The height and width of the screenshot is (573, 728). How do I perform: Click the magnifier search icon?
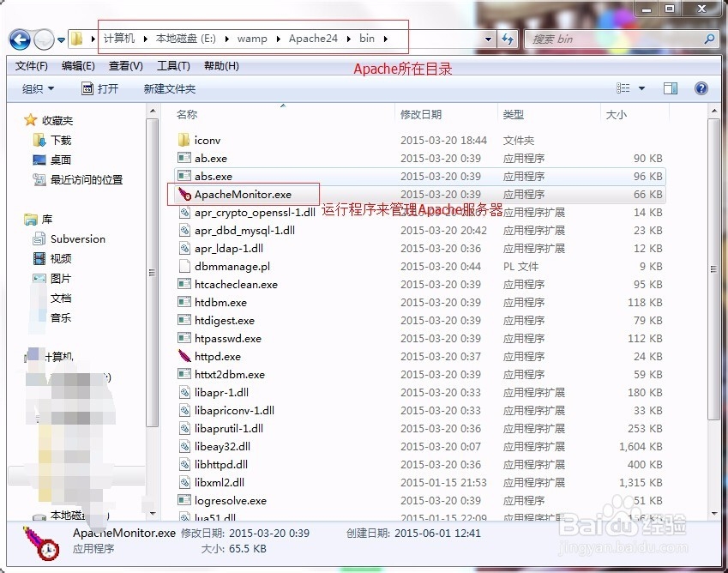coord(709,39)
